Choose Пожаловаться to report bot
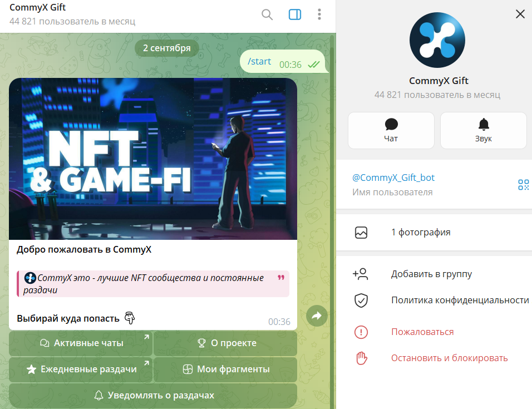The height and width of the screenshot is (409, 532). click(x=434, y=332)
